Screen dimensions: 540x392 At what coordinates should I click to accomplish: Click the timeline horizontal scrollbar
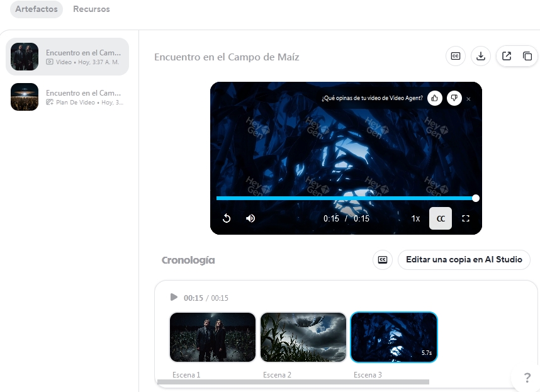pyautogui.click(x=293, y=382)
